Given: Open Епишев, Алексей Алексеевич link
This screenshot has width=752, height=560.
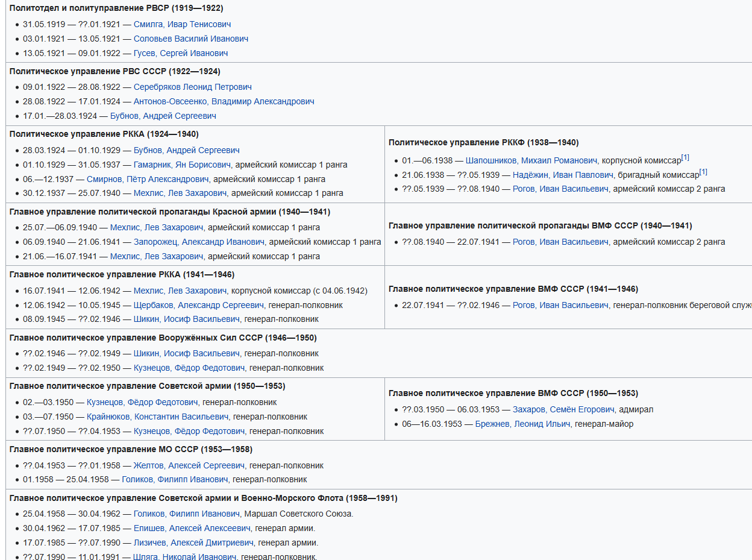Looking at the screenshot, I should click(192, 528).
